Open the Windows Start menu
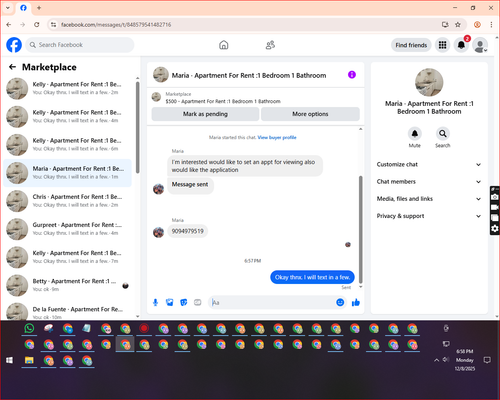500x400 pixels. coord(9,360)
